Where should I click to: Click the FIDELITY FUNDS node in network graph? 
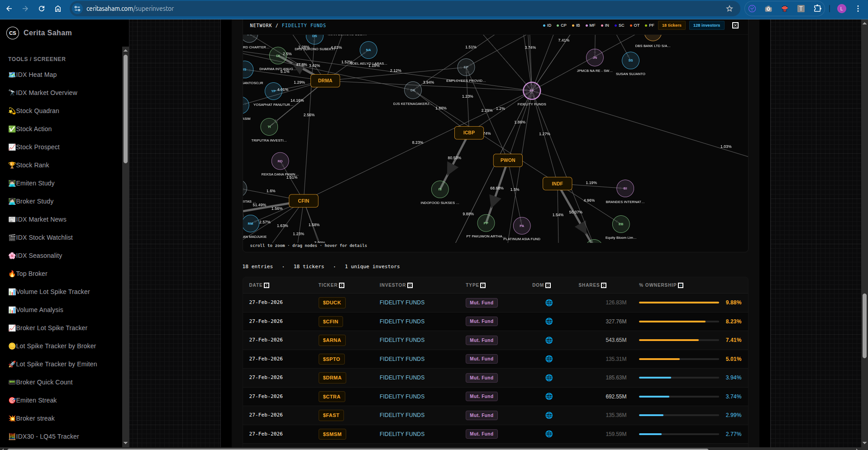click(532, 91)
